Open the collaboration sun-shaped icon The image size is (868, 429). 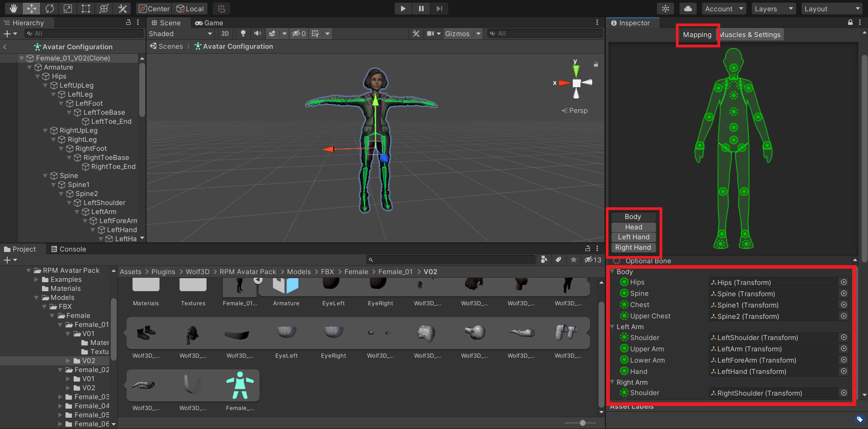click(665, 9)
